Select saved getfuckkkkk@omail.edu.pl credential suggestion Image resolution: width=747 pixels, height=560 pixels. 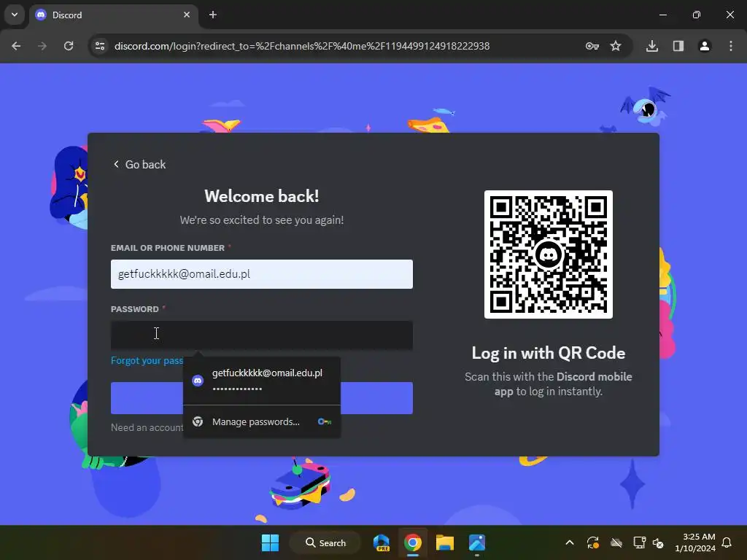(x=262, y=381)
